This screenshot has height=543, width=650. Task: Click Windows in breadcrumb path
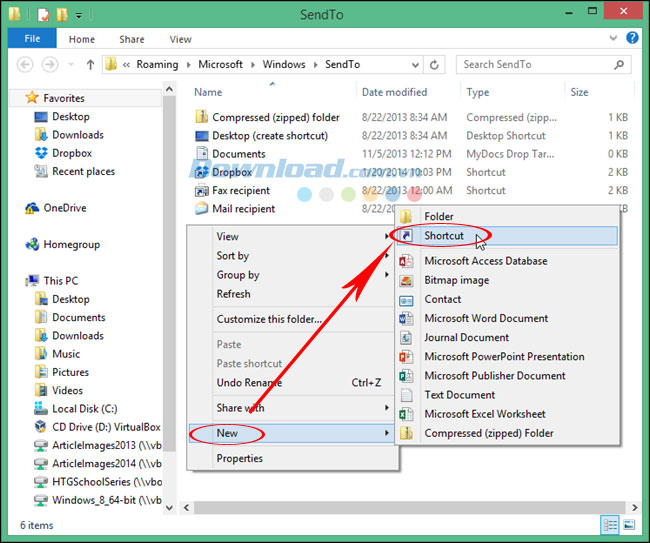coord(284,65)
